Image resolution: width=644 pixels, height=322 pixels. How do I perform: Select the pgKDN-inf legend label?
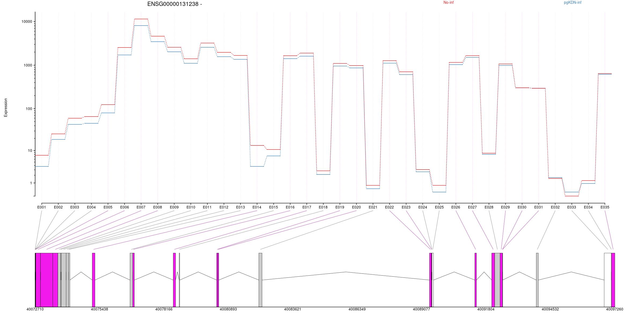pos(573,3)
